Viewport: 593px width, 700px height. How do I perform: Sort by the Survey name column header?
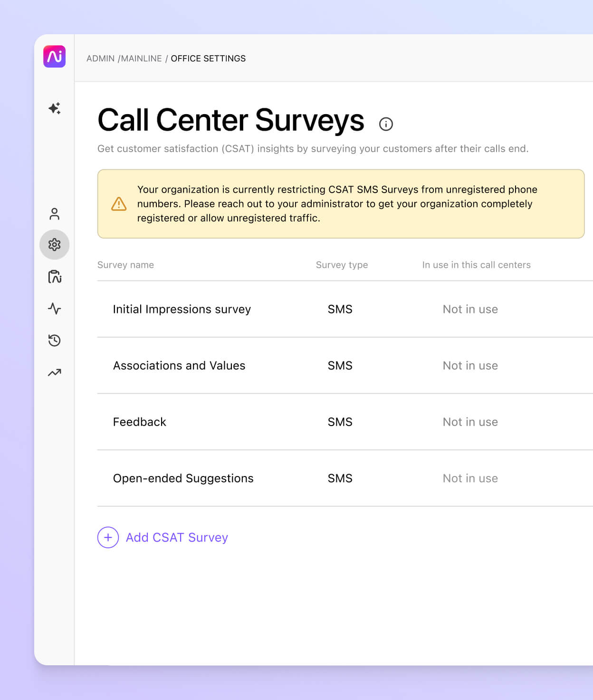coord(125,265)
